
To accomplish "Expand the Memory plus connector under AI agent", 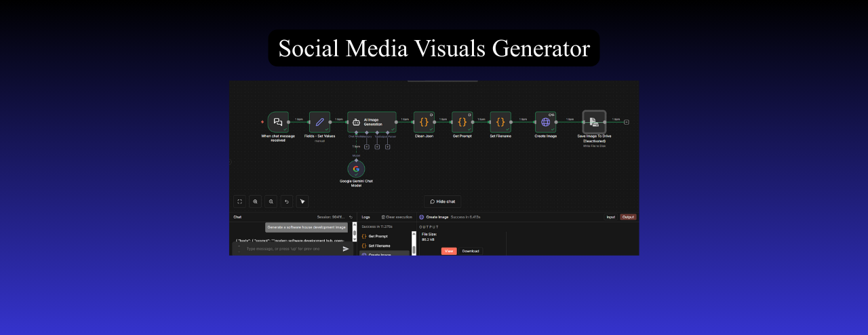I will coord(367,146).
